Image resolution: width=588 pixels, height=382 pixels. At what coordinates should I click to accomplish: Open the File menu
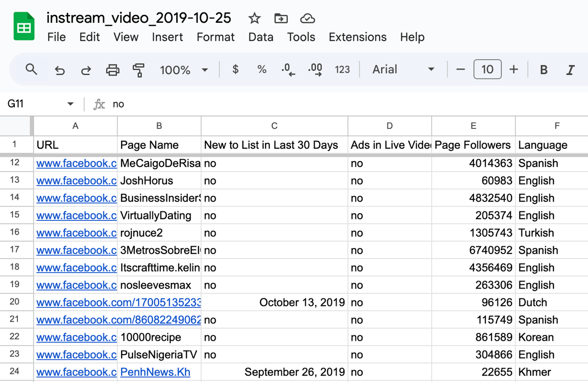[56, 37]
